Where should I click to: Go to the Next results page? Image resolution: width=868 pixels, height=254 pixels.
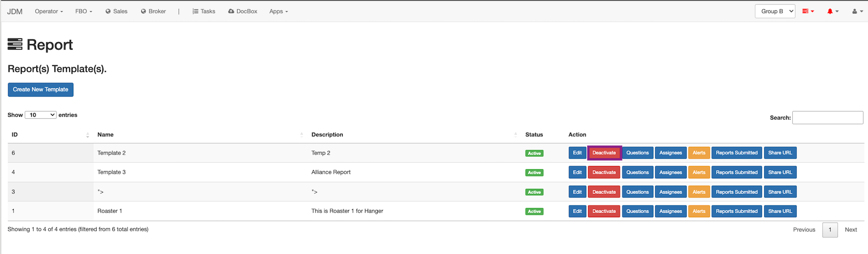pos(850,230)
